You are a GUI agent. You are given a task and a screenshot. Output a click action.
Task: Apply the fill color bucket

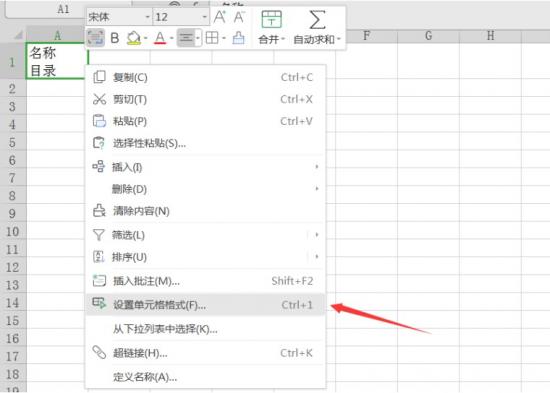click(x=134, y=38)
